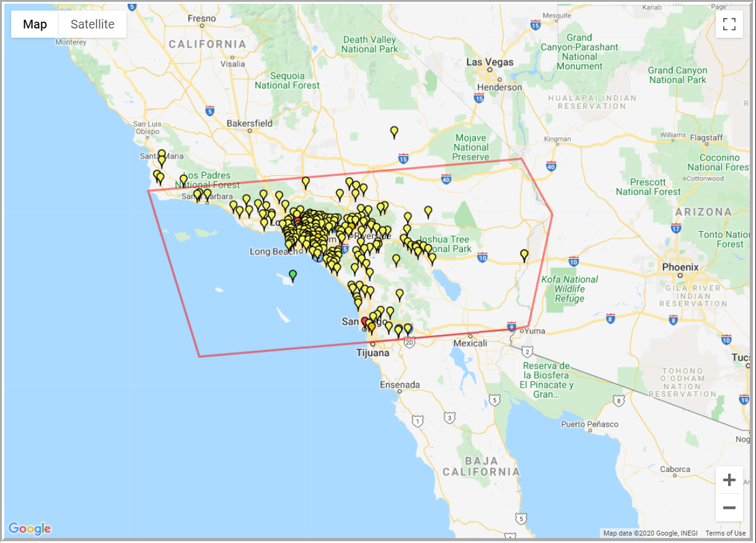Click the Tijuana city label
The height and width of the screenshot is (543, 756).
click(372, 353)
